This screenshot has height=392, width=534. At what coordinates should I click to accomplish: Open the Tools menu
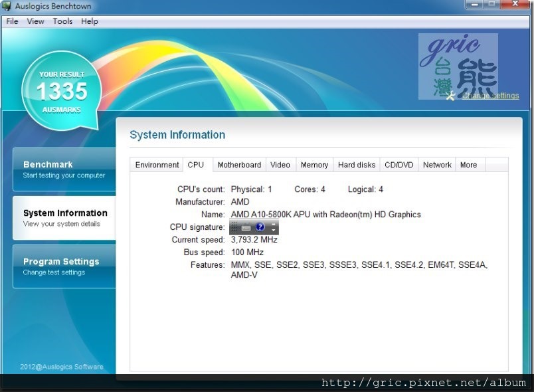click(62, 21)
